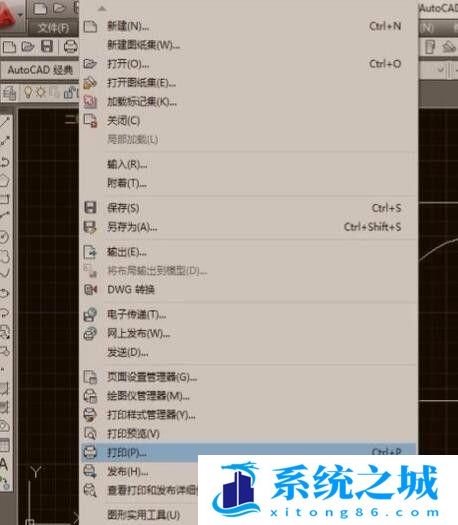Open the AutoCAD application logo button
Viewport: 458px width, 525px height.
(x=11, y=17)
